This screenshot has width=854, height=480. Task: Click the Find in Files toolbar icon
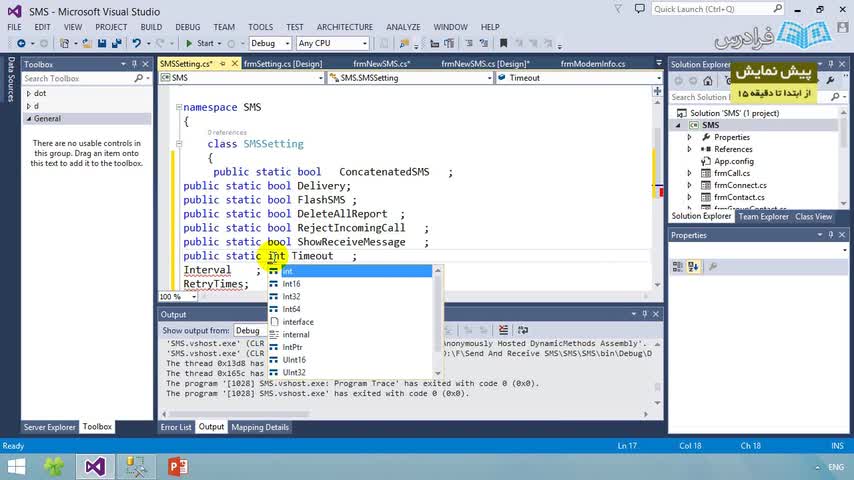point(404,43)
